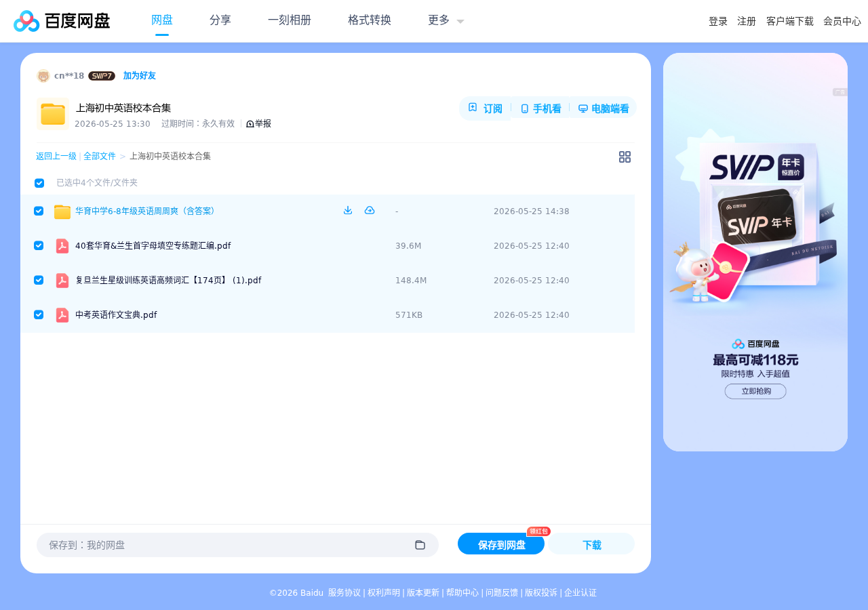Click 立即抢购 in the ad
The height and width of the screenshot is (610, 868).
[x=755, y=391]
